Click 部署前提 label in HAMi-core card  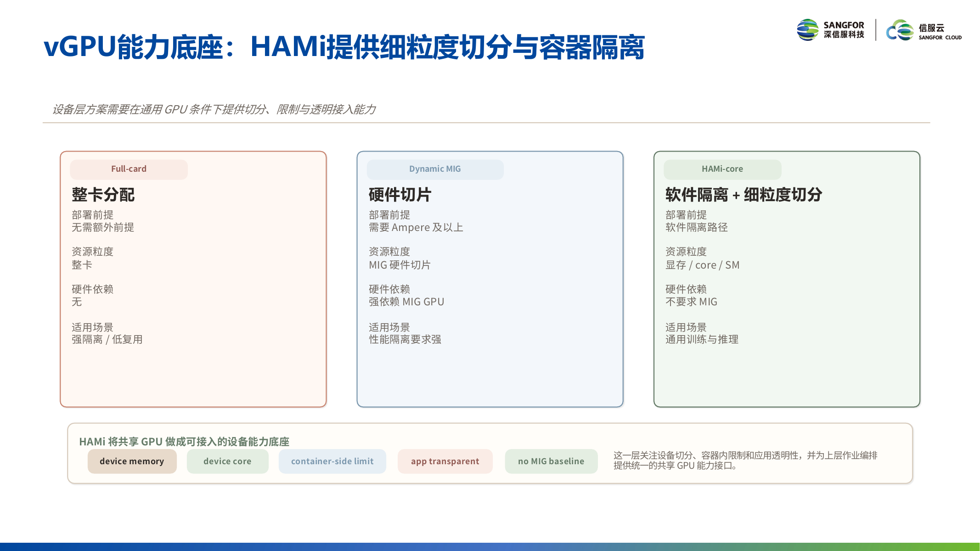pyautogui.click(x=686, y=215)
